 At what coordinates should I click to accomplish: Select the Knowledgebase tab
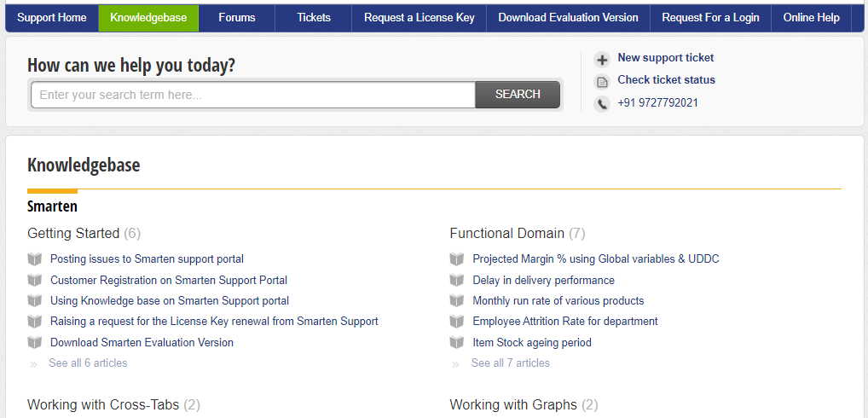coord(148,18)
